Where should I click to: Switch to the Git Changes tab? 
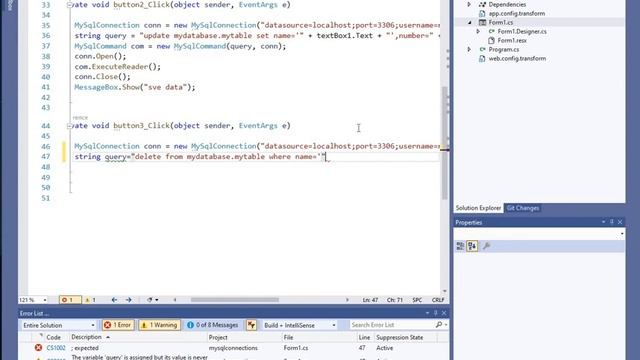coord(523,208)
